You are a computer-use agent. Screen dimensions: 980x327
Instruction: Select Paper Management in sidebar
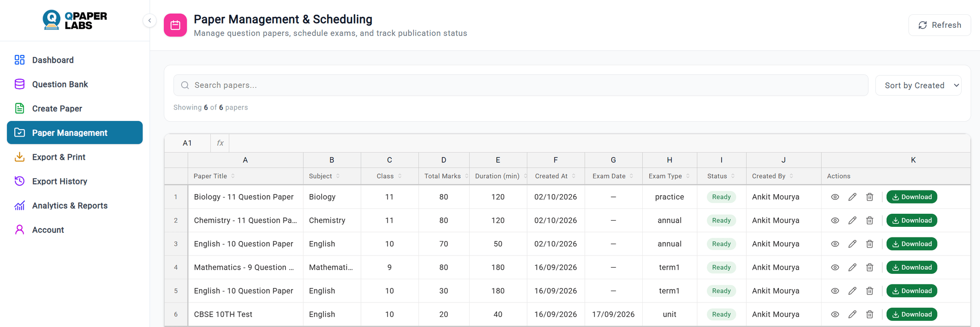tap(75, 132)
